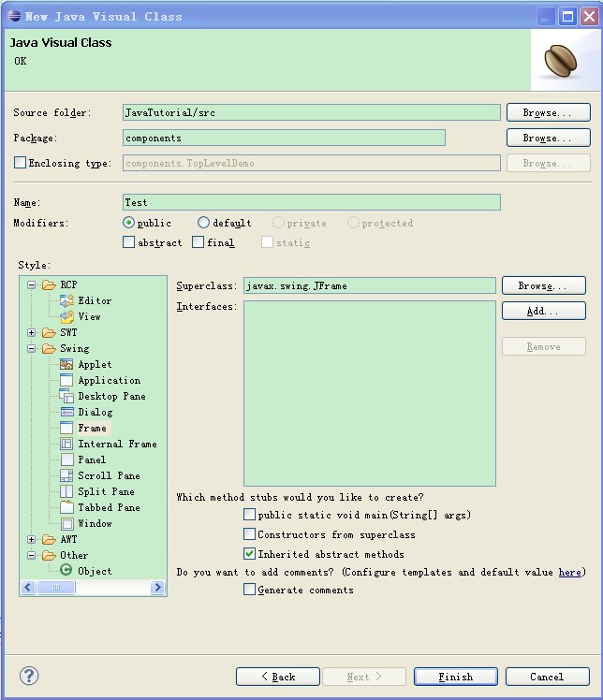The image size is (603, 700).
Task: Click the Editor icon under RCP
Action: (66, 301)
